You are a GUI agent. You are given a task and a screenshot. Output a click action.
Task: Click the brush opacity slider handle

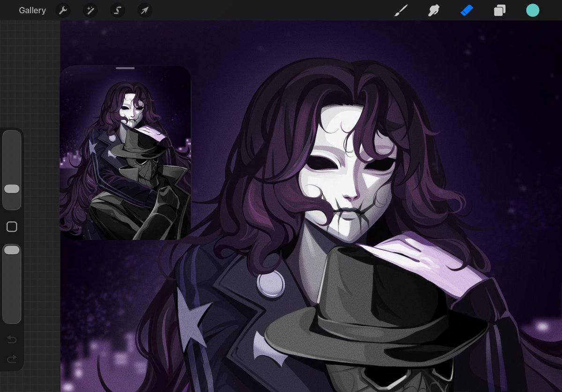[12, 250]
